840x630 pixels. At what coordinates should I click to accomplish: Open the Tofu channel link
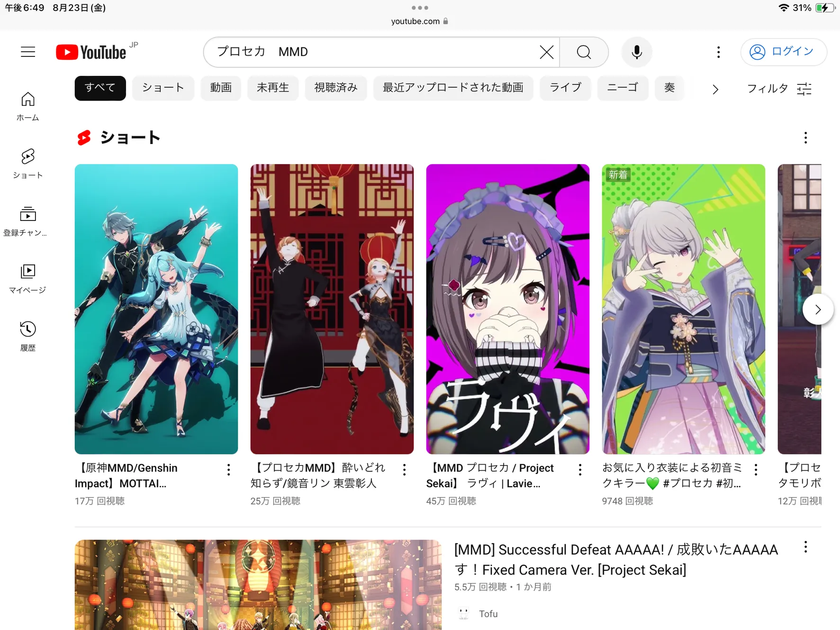[488, 614]
